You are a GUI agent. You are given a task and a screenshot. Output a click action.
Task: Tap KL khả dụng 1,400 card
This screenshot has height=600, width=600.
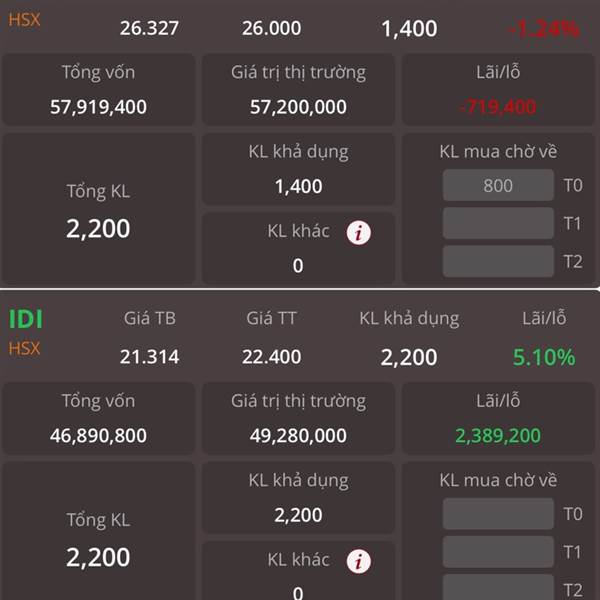tap(298, 169)
